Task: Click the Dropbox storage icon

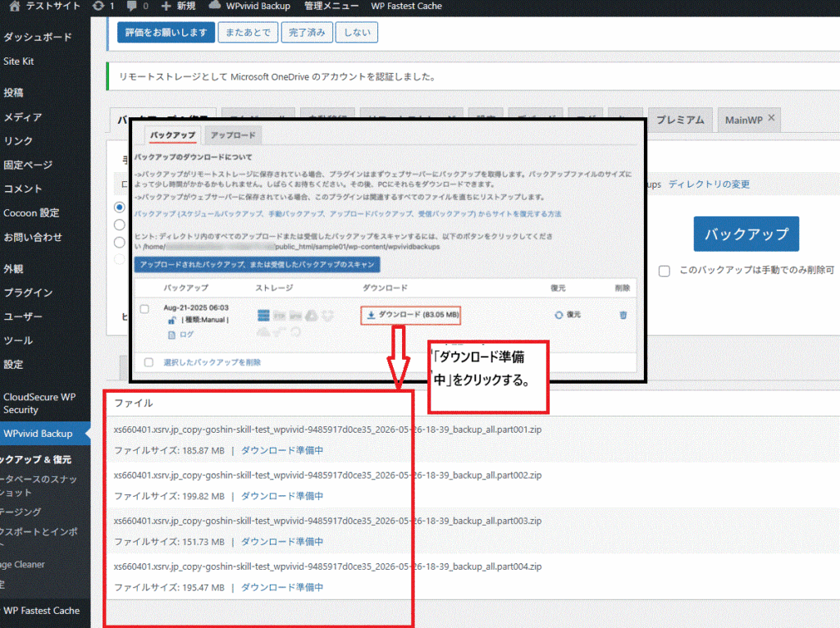Action: click(x=328, y=316)
